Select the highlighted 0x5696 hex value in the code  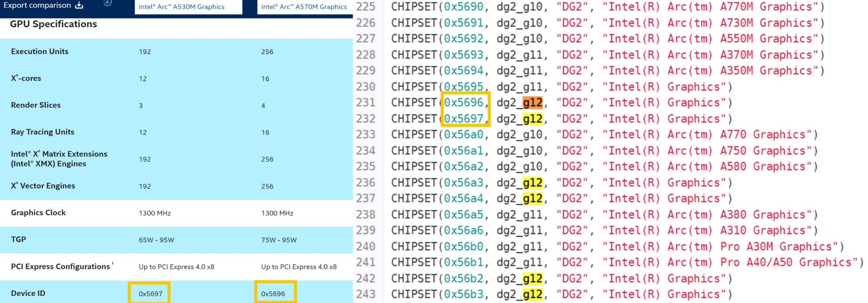(463, 102)
